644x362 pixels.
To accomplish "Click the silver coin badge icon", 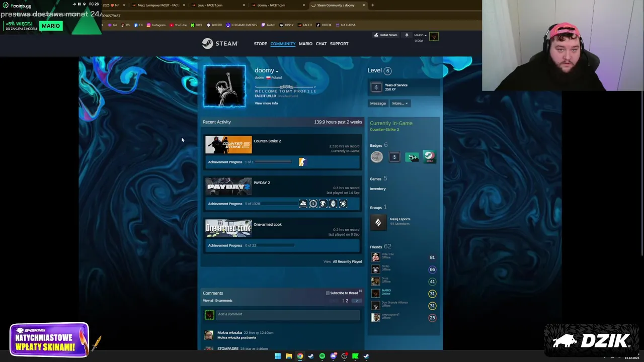I will click(376, 157).
